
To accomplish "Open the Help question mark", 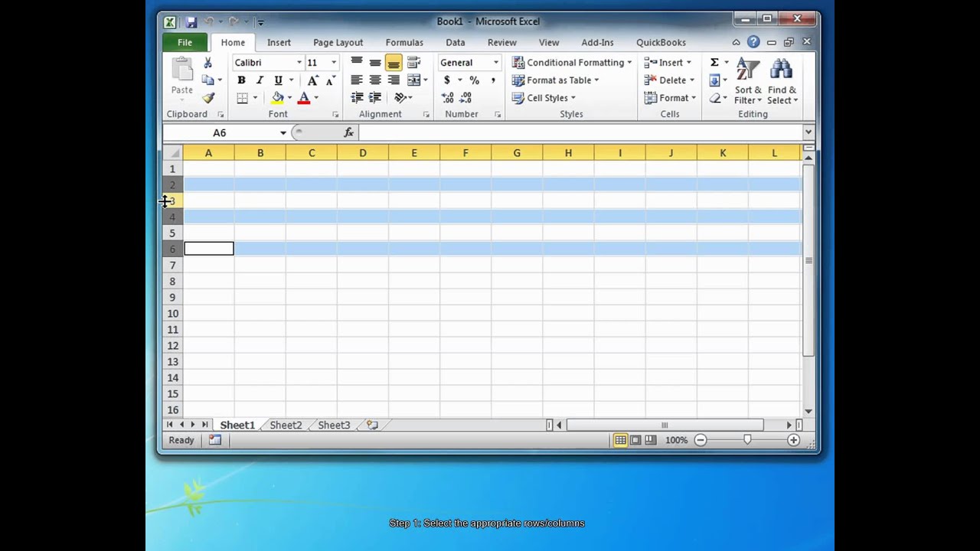I will coord(754,42).
